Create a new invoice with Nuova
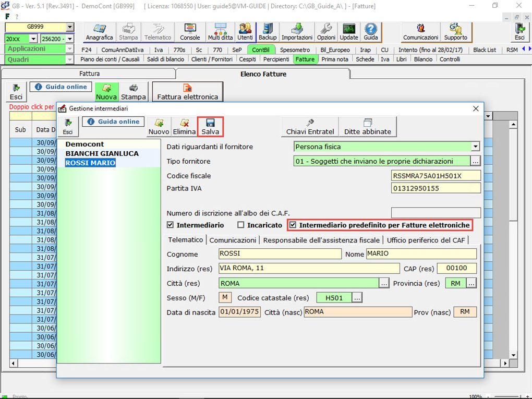 [x=106, y=92]
